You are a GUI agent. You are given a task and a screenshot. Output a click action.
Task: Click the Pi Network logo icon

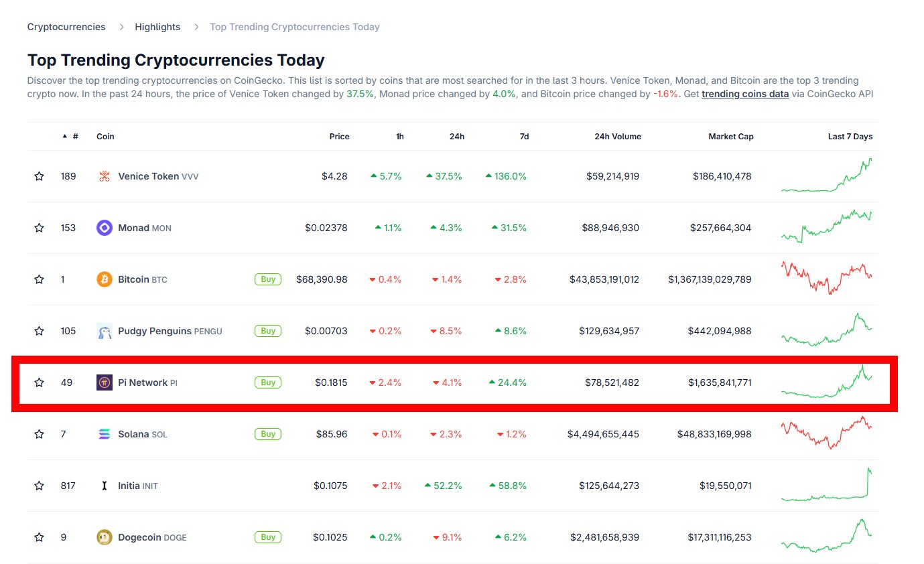point(104,382)
